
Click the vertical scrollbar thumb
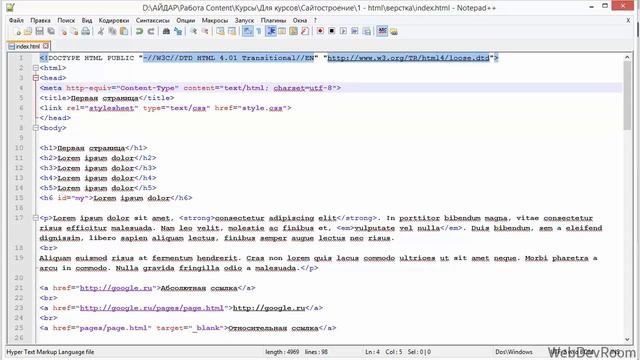(x=627, y=96)
